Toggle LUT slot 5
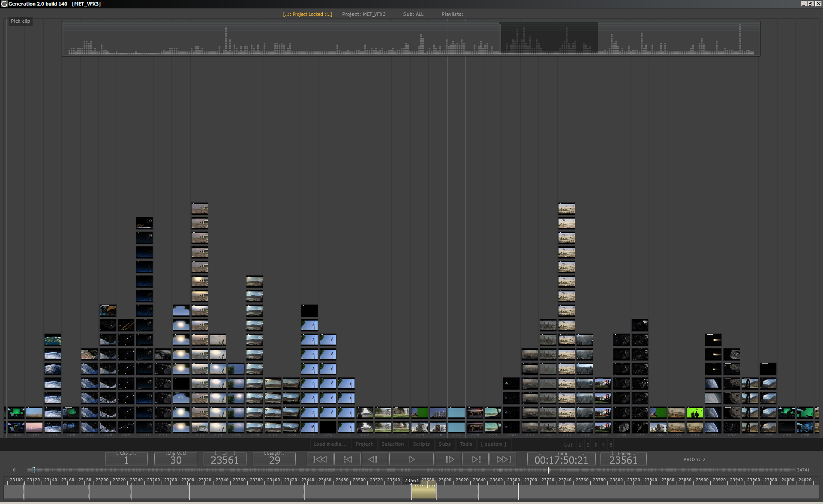The image size is (823, 504). (611, 445)
